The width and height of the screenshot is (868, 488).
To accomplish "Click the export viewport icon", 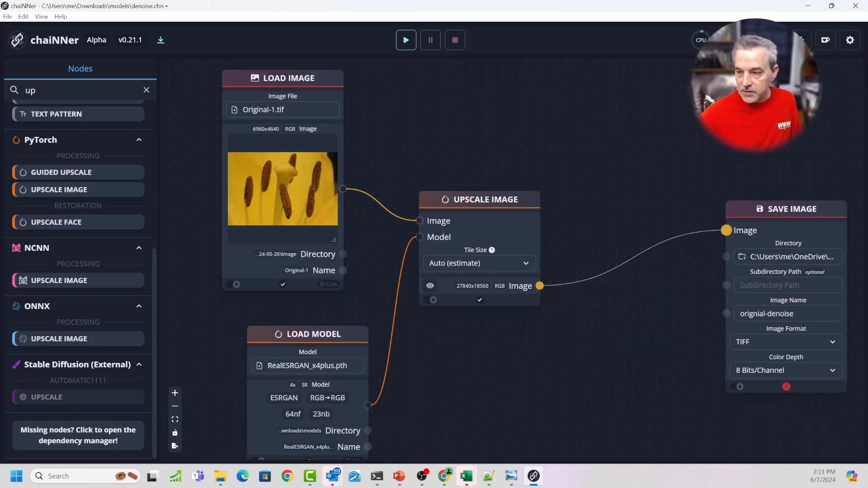I will click(x=175, y=446).
